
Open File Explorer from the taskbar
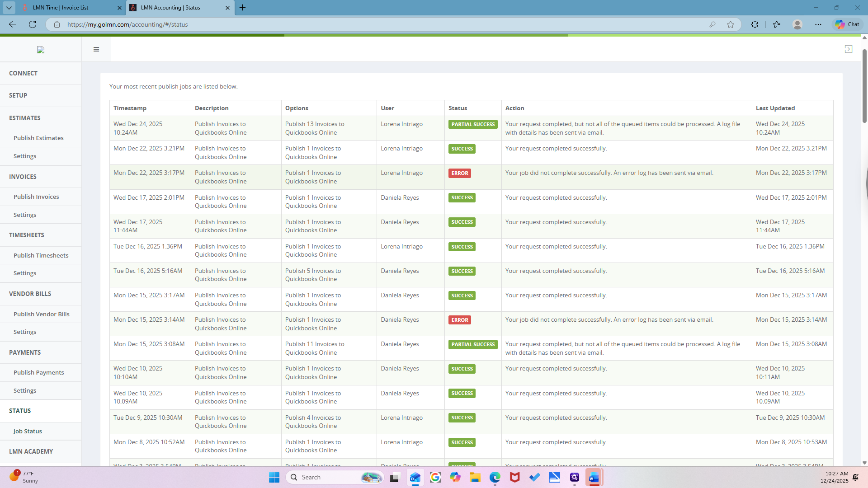pos(475,477)
